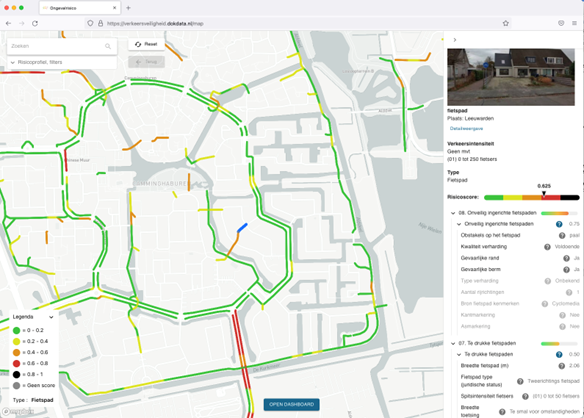Click 'Te smal voor omstandigheden' value
This screenshot has height=418, width=584.
pos(545,412)
